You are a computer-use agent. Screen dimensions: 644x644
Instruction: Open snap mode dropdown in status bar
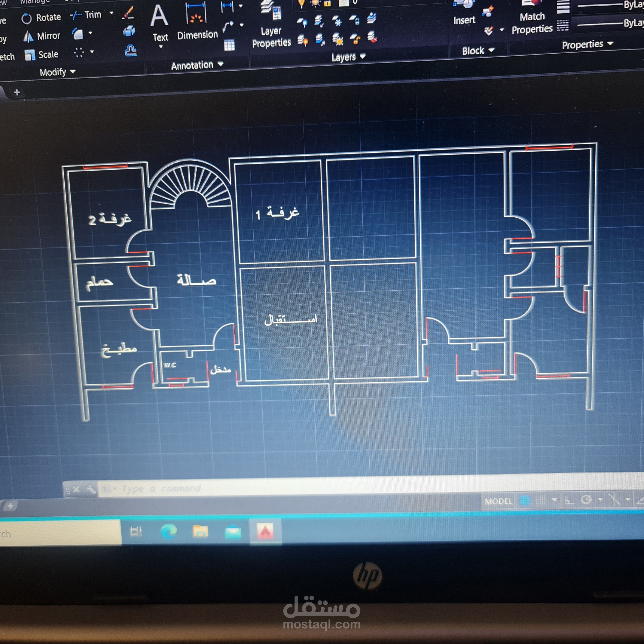pyautogui.click(x=554, y=500)
